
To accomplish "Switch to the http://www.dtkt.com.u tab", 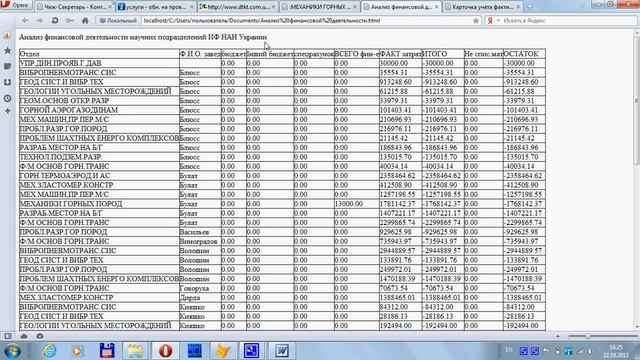I will click(x=238, y=7).
